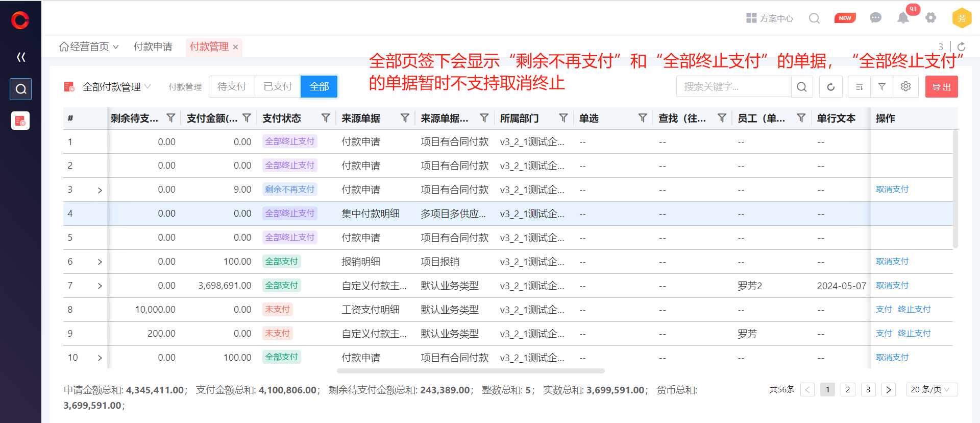Collapse the left sidebar with double-arrow icon
The image size is (980, 423).
pos(21,57)
